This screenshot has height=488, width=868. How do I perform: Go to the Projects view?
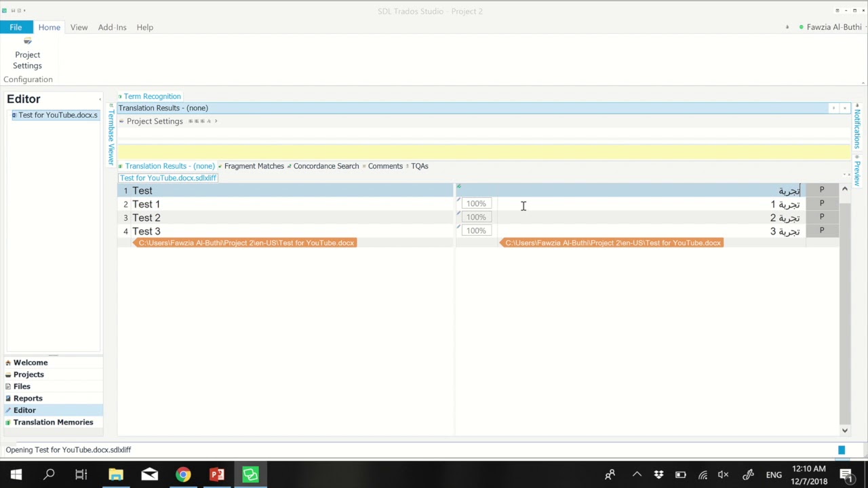tap(53, 375)
